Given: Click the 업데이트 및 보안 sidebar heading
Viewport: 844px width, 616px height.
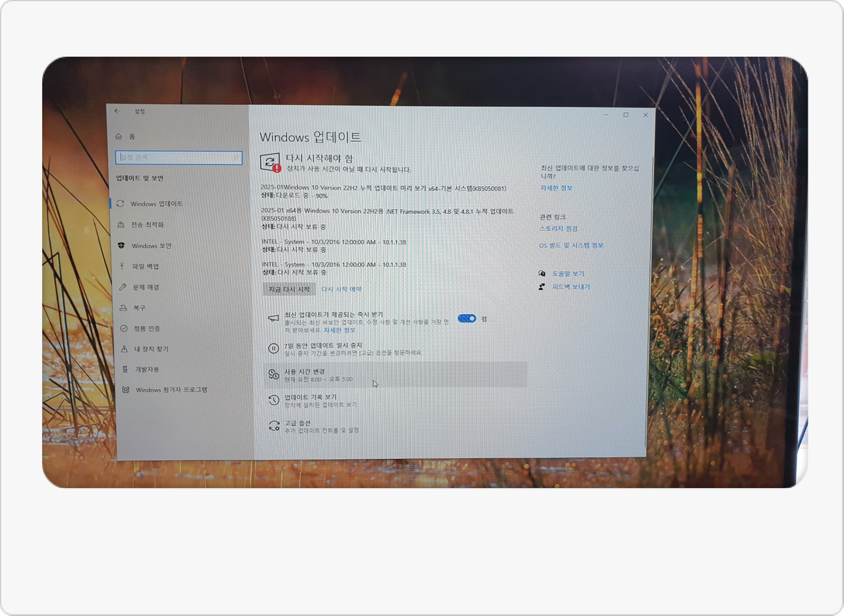Looking at the screenshot, I should [140, 178].
